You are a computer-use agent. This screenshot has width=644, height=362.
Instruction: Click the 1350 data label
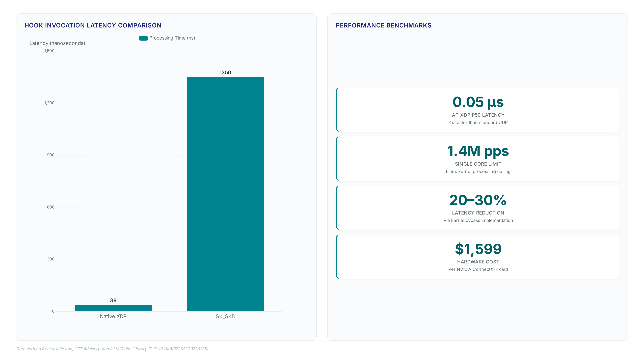[x=225, y=72]
